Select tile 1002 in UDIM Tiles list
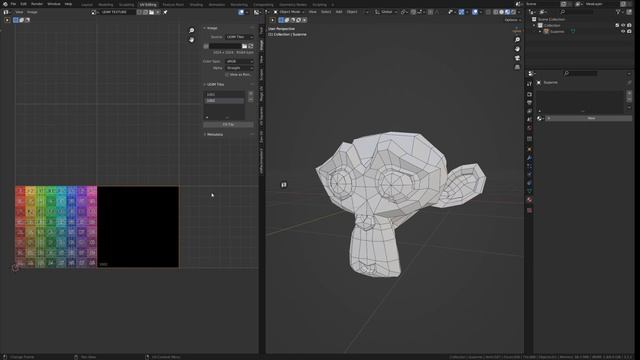This screenshot has height=360, width=640. pos(224,100)
